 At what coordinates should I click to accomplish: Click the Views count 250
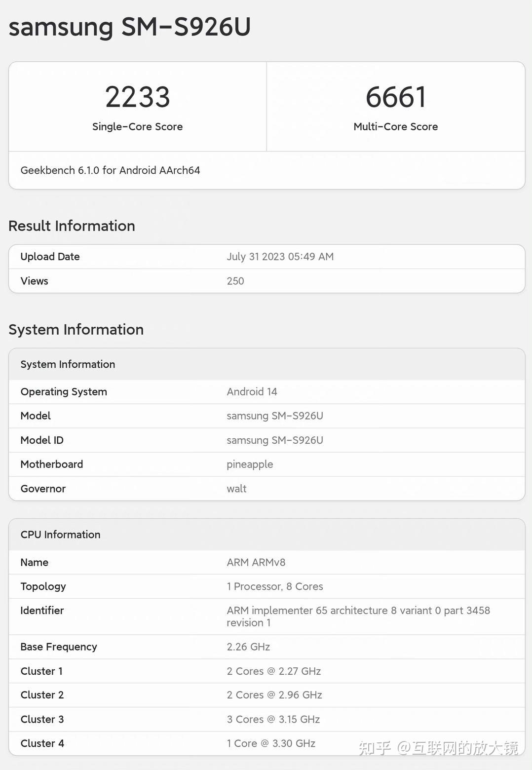tap(235, 281)
